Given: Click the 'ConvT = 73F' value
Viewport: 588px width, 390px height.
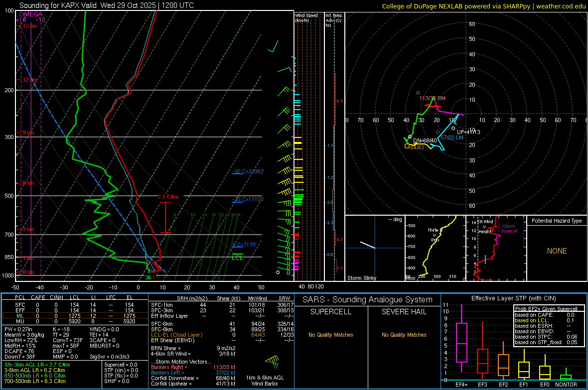Looking at the screenshot, I should coord(68,341).
